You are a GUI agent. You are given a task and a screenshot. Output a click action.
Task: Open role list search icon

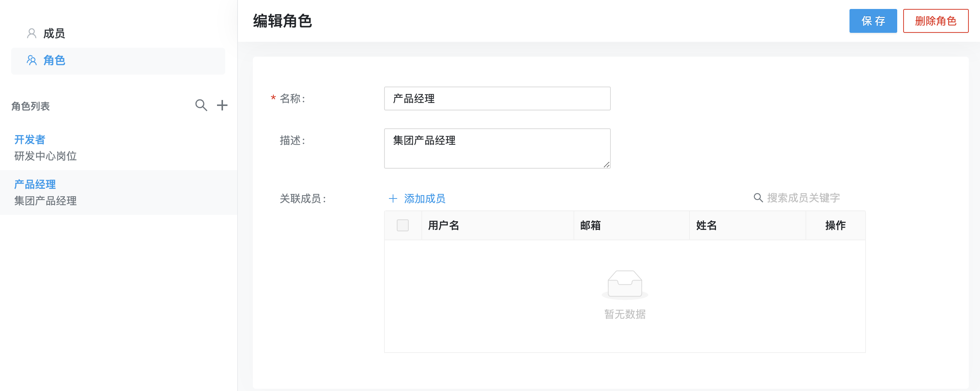coord(201,105)
